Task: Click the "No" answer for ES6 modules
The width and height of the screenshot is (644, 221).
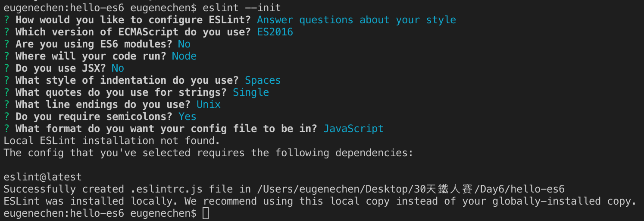Action: (184, 44)
